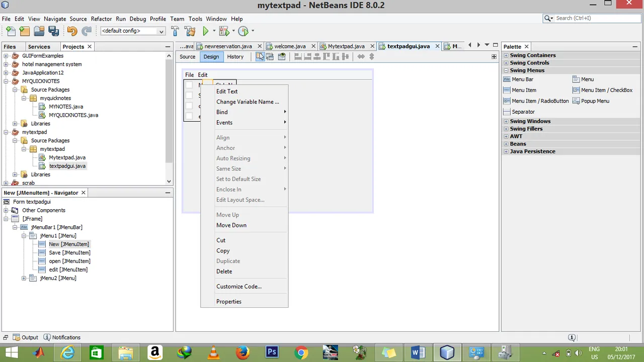The image size is (644, 362).
Task: Switch to the Services panel tab
Action: click(39, 47)
